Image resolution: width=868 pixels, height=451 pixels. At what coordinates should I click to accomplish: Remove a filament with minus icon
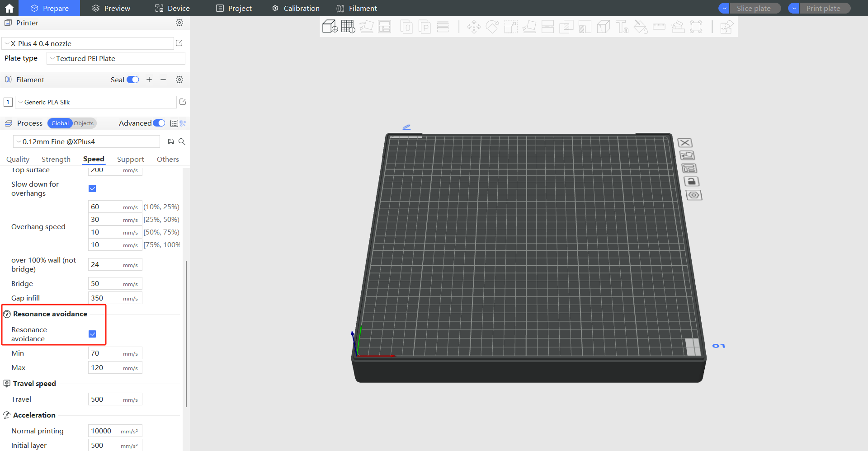coord(163,80)
